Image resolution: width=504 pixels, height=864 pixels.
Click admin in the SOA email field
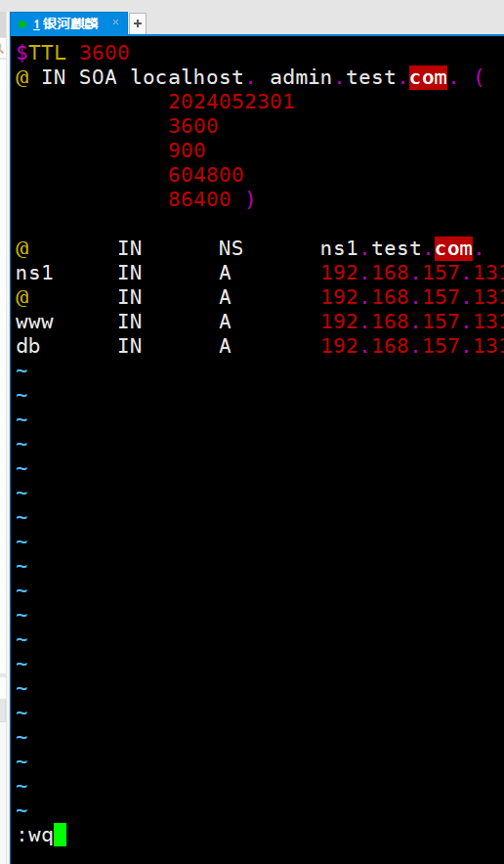click(x=301, y=77)
